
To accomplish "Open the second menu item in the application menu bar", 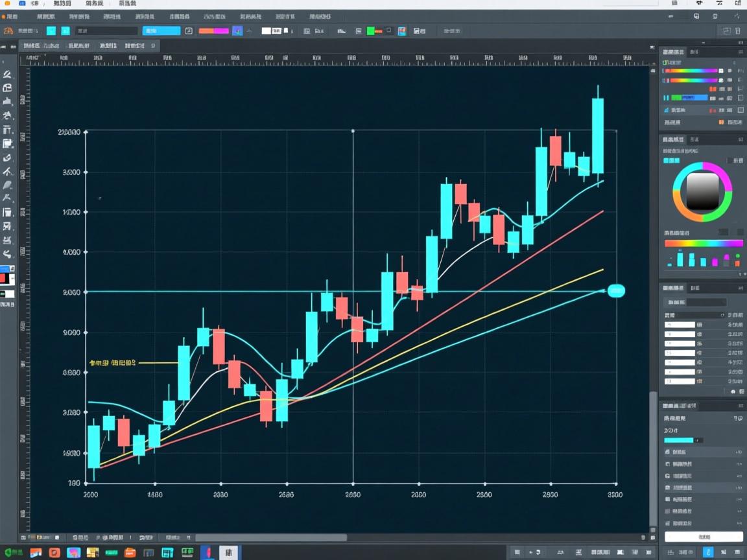I will [46, 3].
